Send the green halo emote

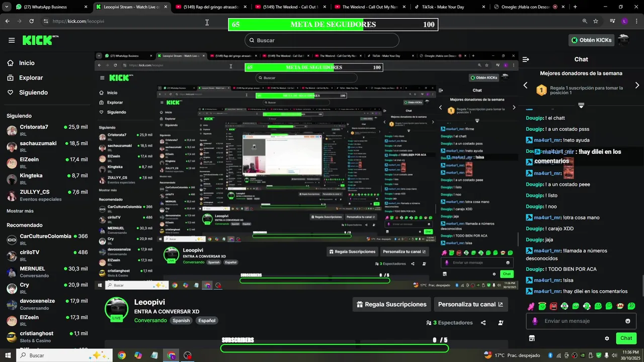pos(542,306)
